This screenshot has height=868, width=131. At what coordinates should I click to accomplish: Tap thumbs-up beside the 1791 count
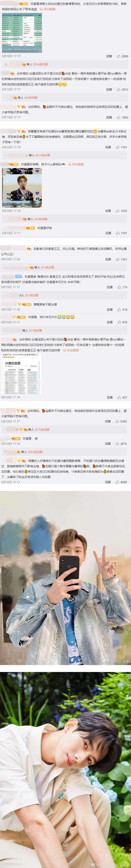click(118, 147)
